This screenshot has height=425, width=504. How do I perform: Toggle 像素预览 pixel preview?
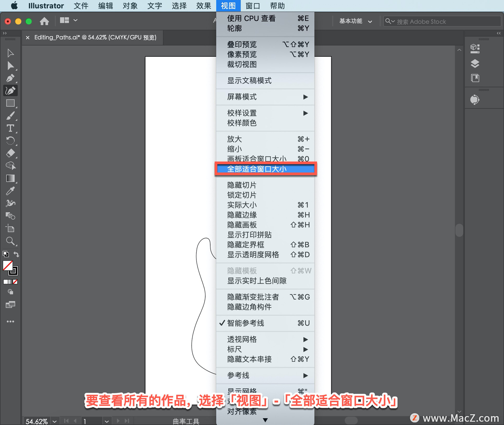click(265, 54)
